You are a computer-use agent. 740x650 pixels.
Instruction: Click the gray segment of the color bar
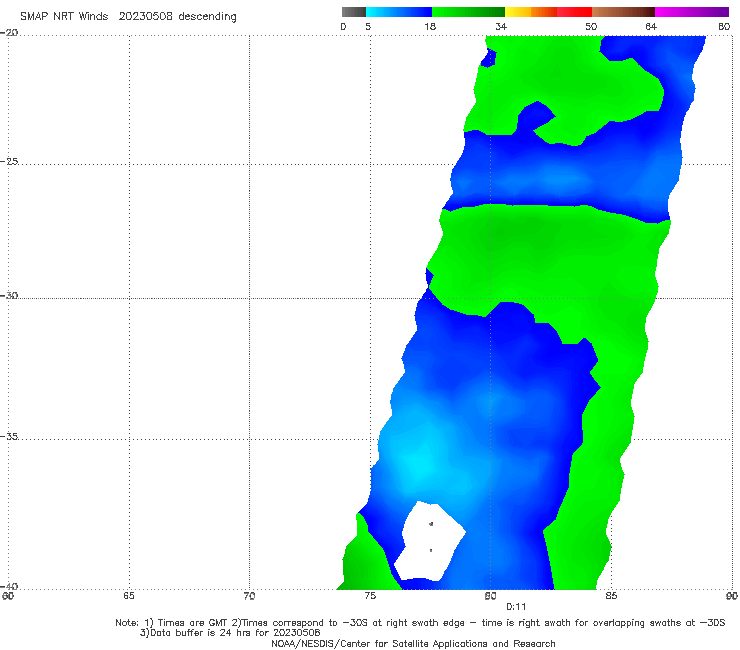tap(354, 12)
